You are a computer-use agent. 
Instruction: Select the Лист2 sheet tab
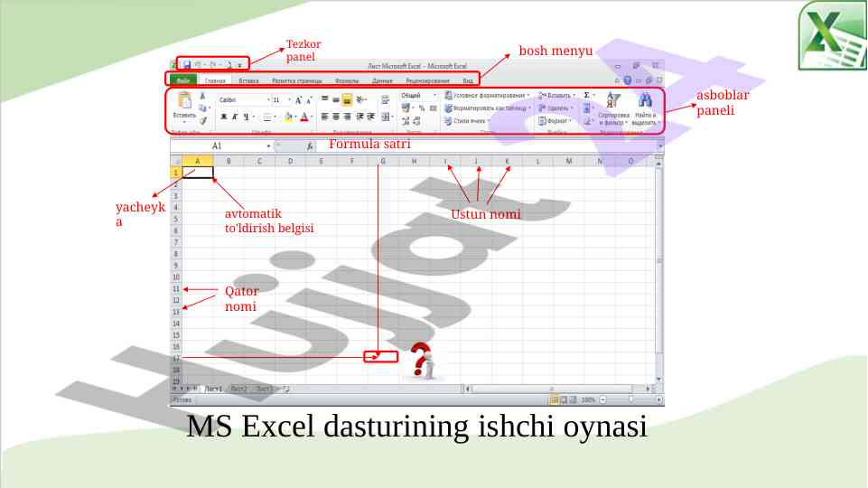click(239, 389)
